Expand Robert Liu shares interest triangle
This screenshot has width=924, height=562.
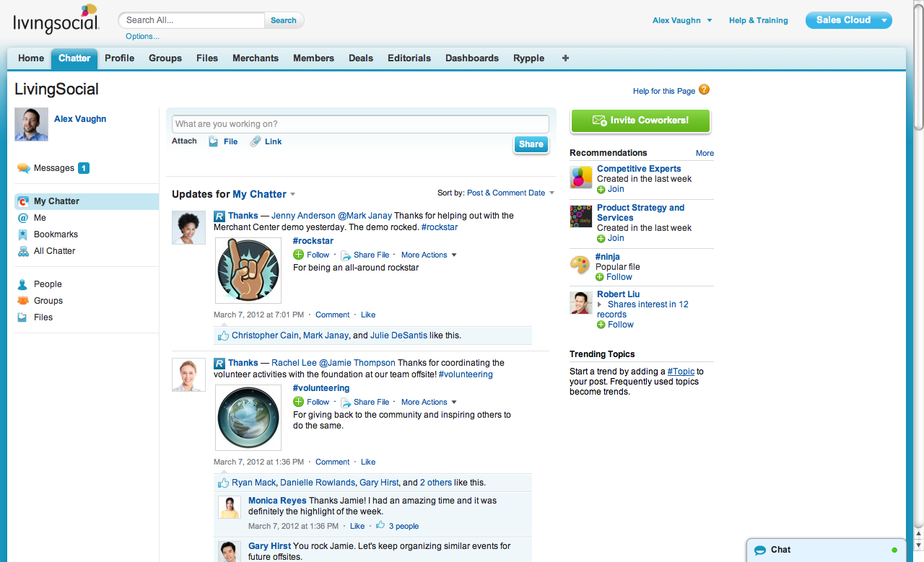[600, 305]
